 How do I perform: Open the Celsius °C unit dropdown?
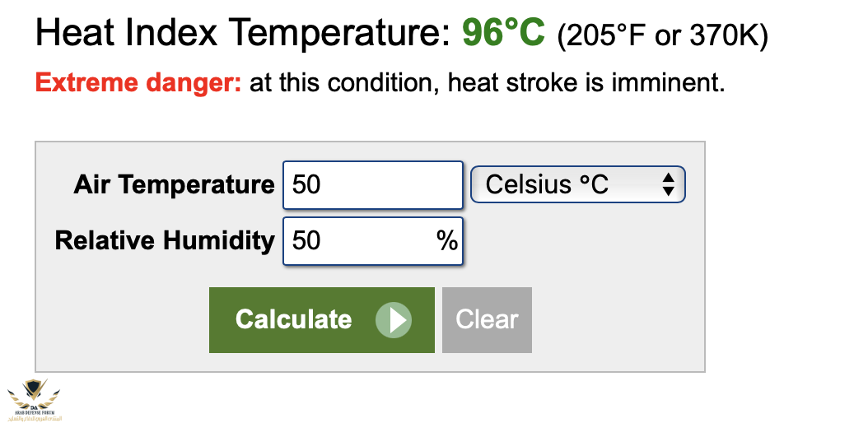click(x=576, y=184)
